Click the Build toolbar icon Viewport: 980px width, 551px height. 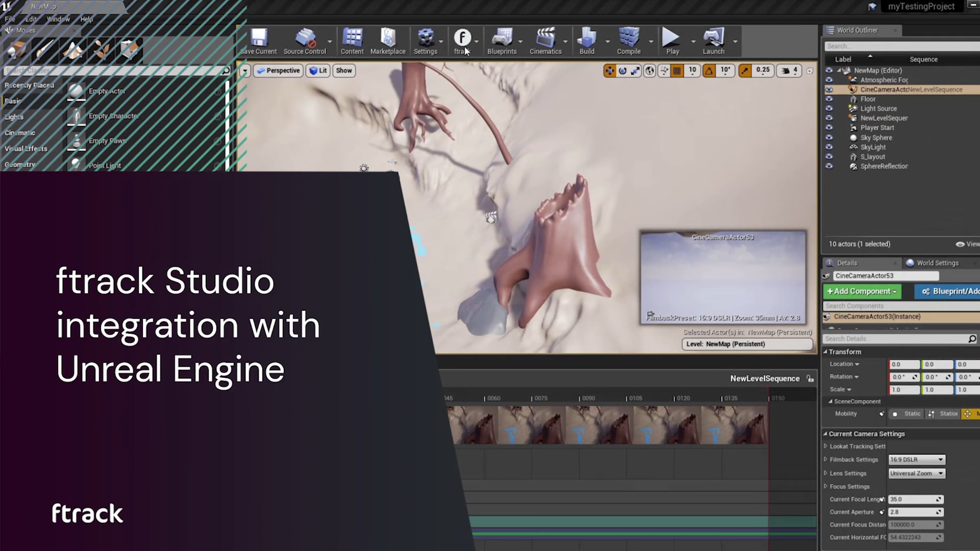[587, 41]
